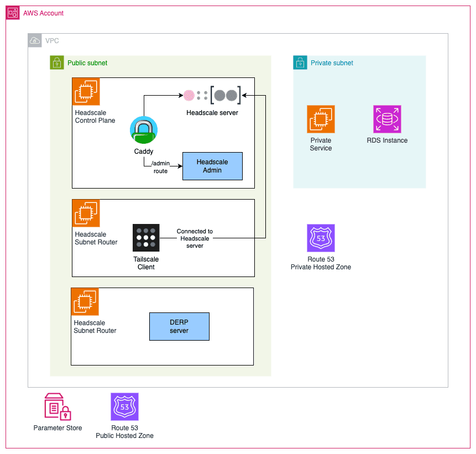Select the Caddy padlock icon
Viewport: 476px width, 454px height.
tap(144, 130)
